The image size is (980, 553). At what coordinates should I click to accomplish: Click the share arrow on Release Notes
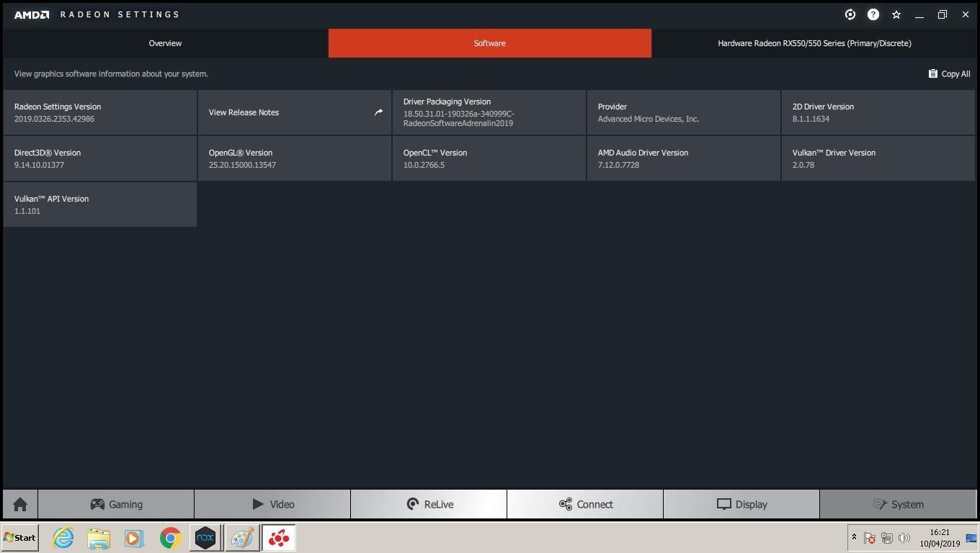[378, 112]
